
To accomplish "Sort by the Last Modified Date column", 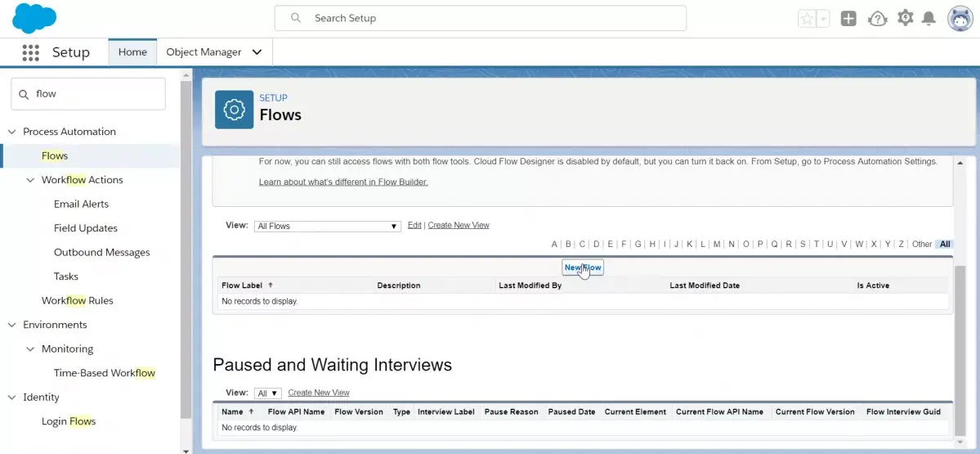I will point(705,285).
